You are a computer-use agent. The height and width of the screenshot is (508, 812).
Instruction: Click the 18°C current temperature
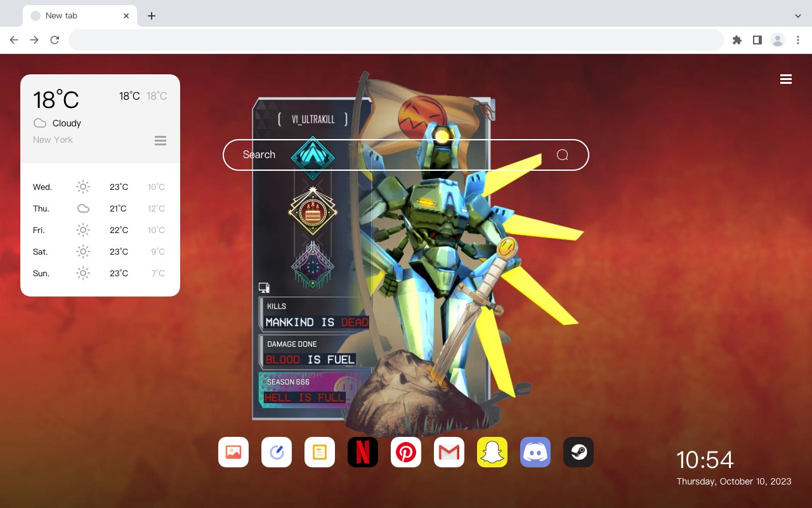point(56,100)
